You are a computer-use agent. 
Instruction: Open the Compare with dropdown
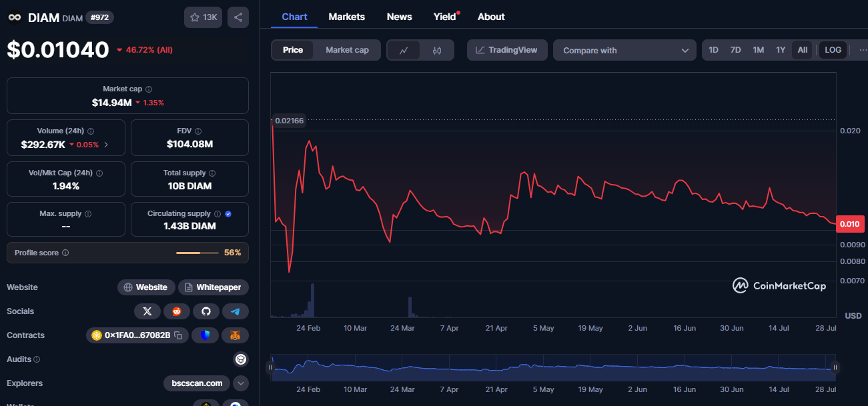pos(624,51)
